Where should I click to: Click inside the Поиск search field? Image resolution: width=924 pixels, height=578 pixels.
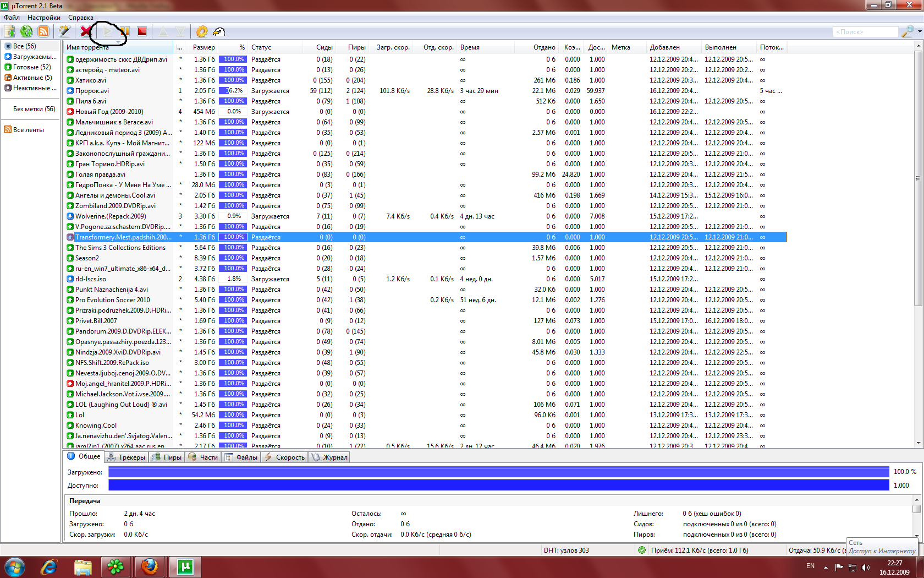pos(865,32)
